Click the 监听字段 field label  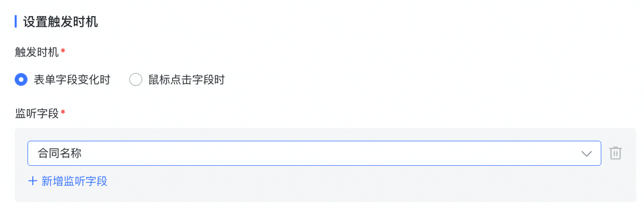[x=37, y=114]
